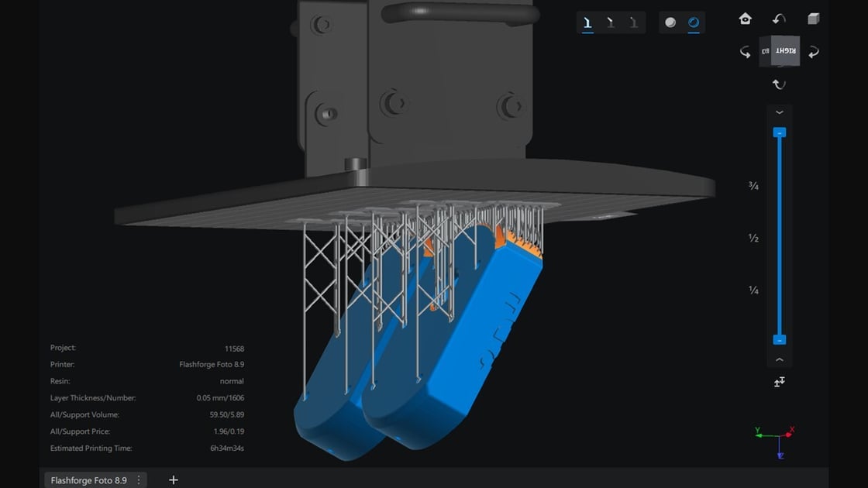
Task: Rotate view downward with the bottom curved arrow
Action: 779,84
